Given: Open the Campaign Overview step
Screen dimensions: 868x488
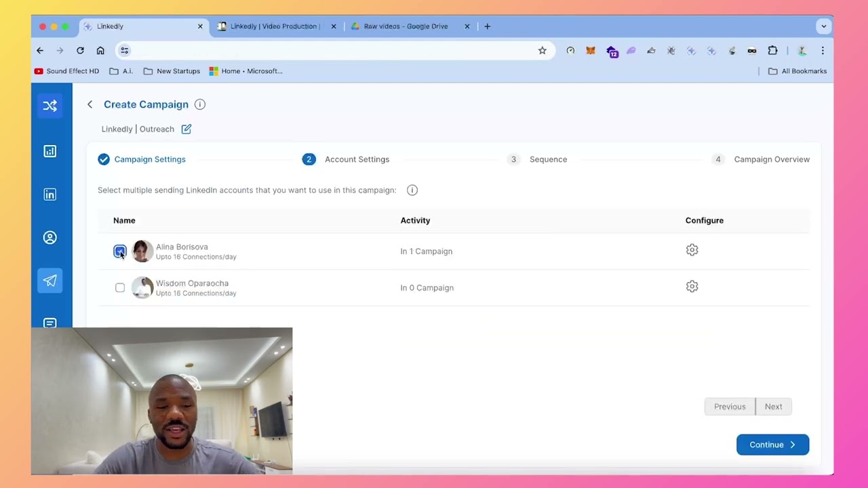Looking at the screenshot, I should tap(761, 159).
